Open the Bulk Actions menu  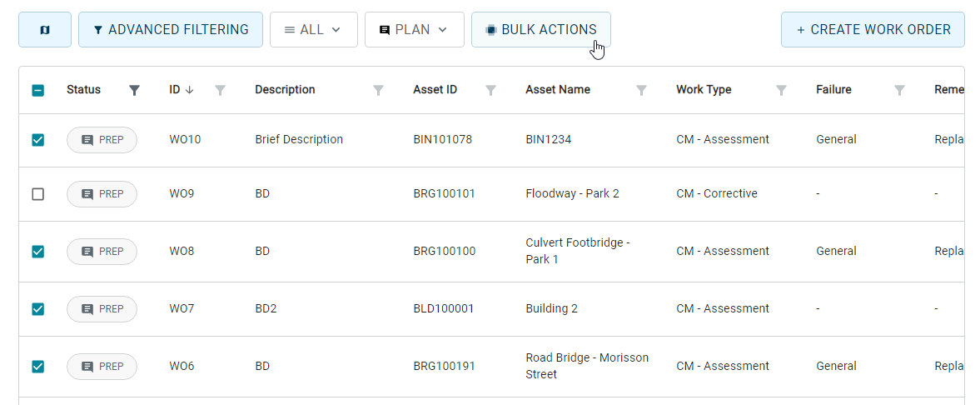(541, 29)
